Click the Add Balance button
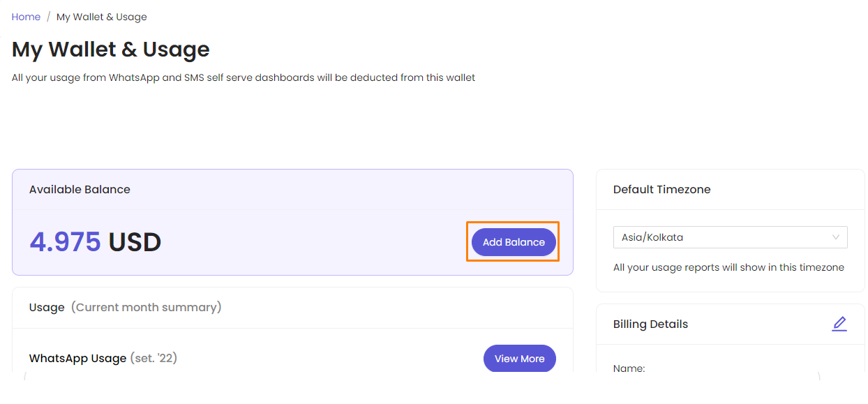868x404 pixels. [x=514, y=242]
